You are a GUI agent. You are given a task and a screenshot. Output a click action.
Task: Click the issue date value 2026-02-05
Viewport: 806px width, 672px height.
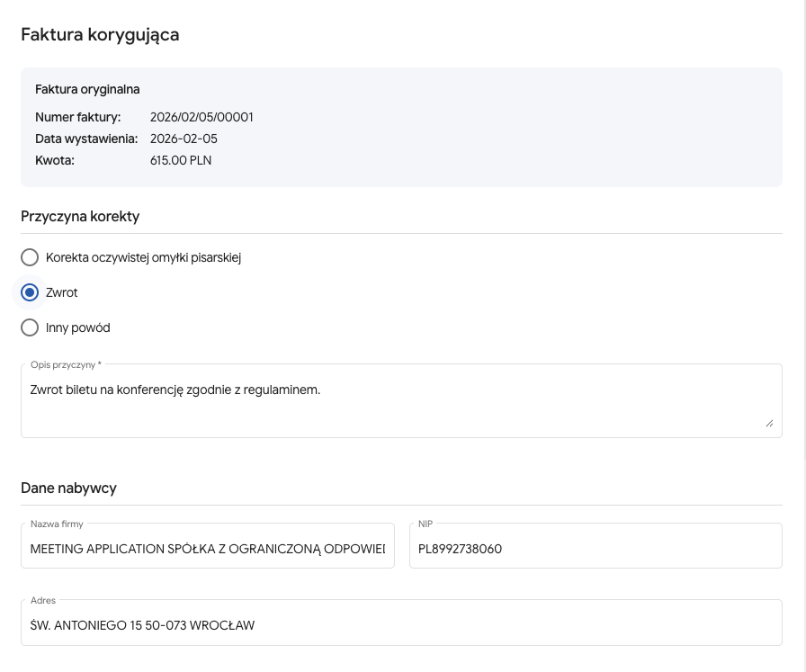pos(184,139)
